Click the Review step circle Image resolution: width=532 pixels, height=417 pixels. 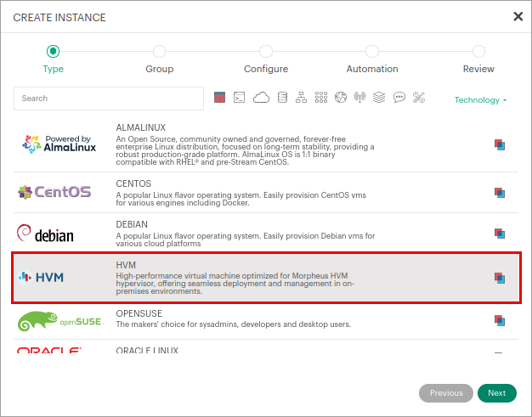point(478,52)
